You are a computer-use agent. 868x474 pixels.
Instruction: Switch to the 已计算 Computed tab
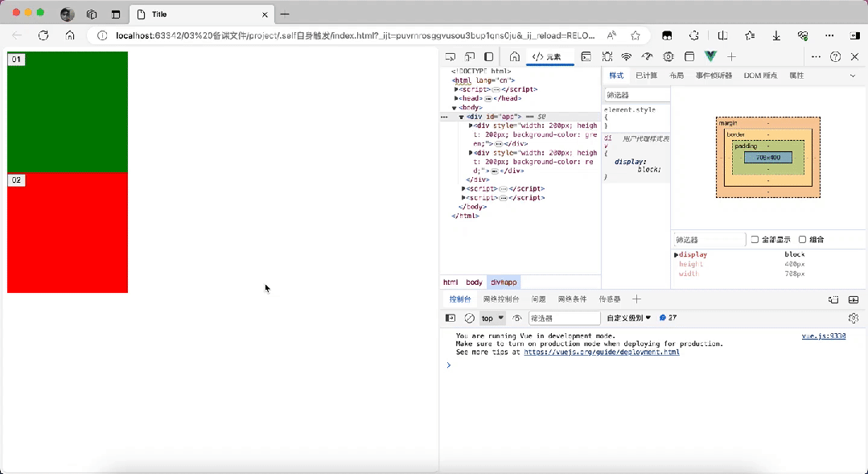coord(646,76)
